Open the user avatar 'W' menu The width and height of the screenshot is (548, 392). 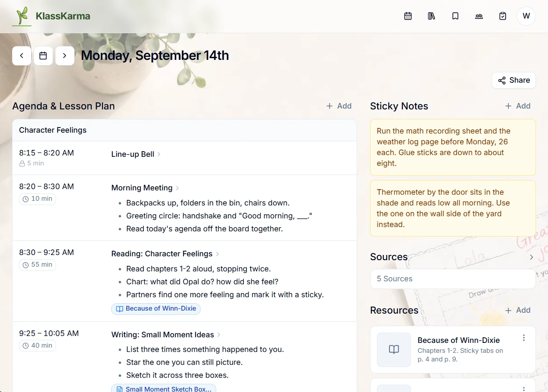[x=526, y=16]
